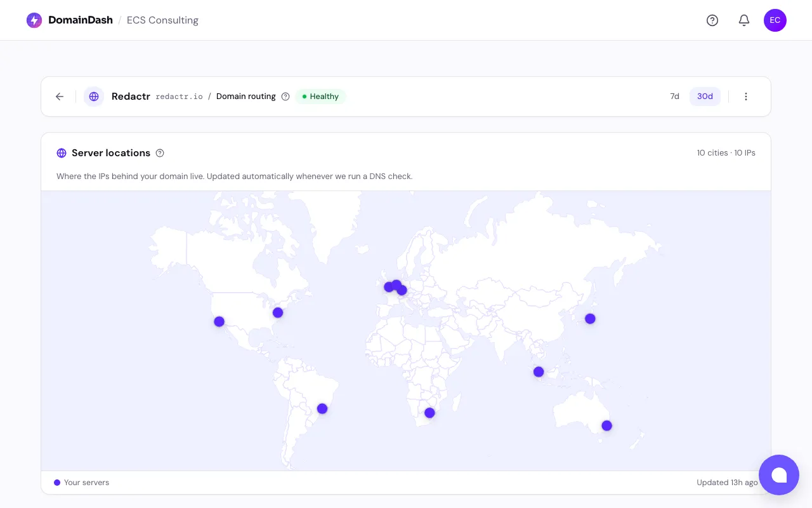Select the South Africa server marker
812x508 pixels.
pos(429,413)
